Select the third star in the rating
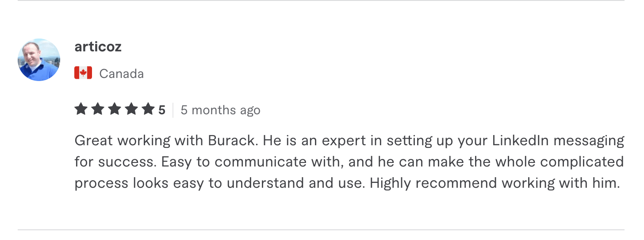644x240 pixels. [x=115, y=109]
